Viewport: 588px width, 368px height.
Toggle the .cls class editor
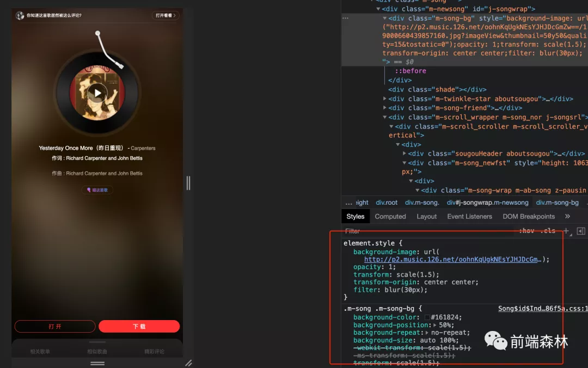(548, 231)
